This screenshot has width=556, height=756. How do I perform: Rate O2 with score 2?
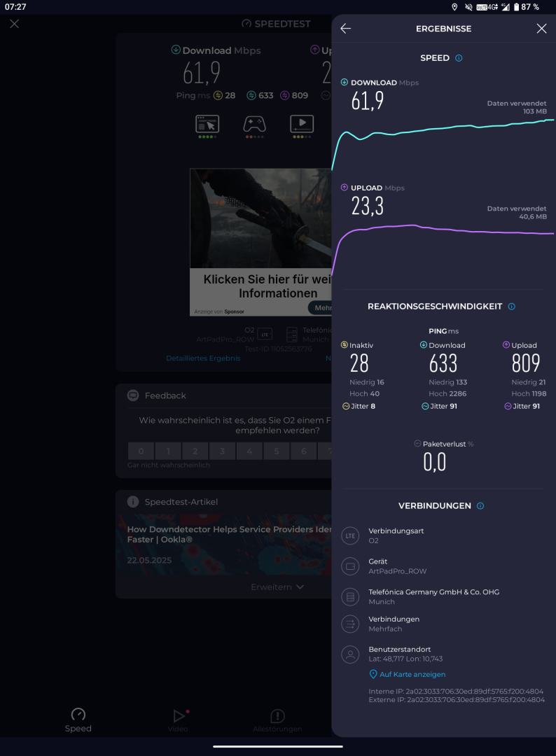(x=195, y=451)
